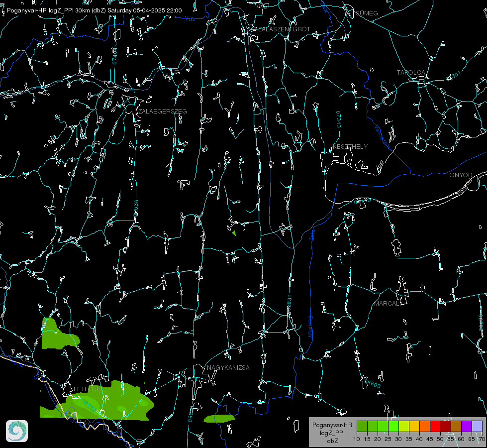Select the purple 60 dBZ legend swatch

pos(467,426)
